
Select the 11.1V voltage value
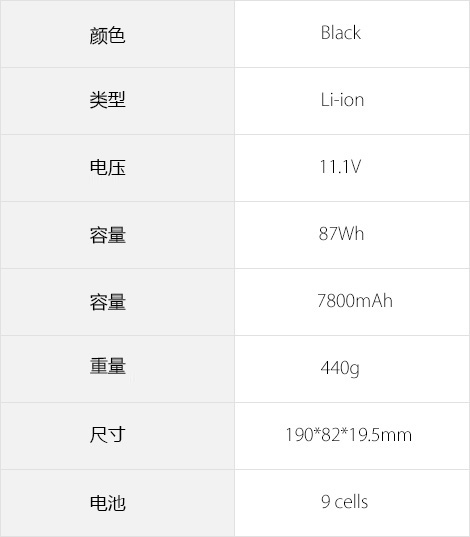click(x=352, y=168)
